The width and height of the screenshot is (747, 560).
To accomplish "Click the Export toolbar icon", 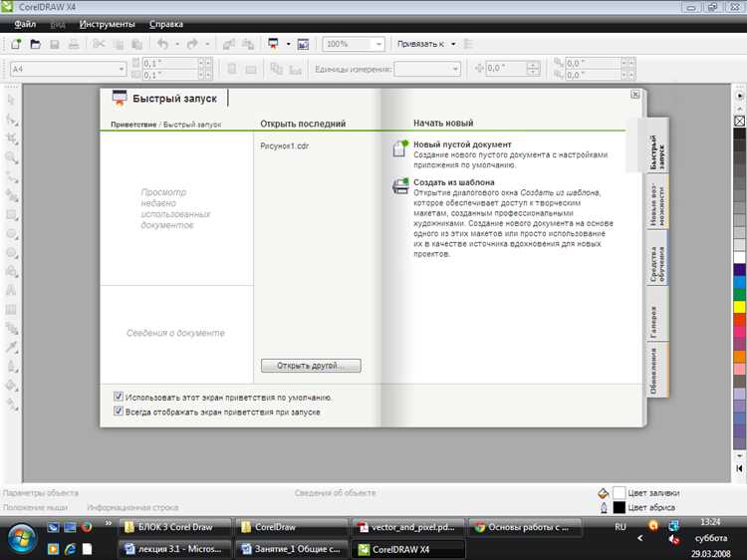I will 248,44.
